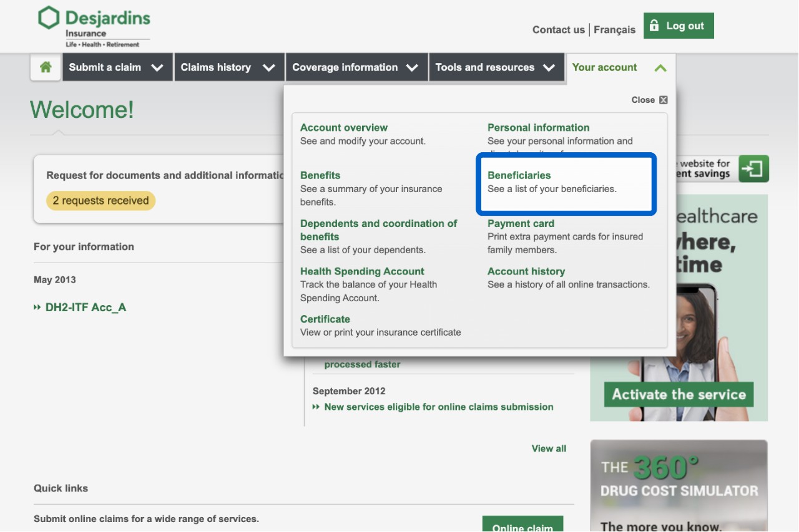The width and height of the screenshot is (799, 532).
Task: Click the green arrow-in-box savings icon
Action: tap(753, 169)
